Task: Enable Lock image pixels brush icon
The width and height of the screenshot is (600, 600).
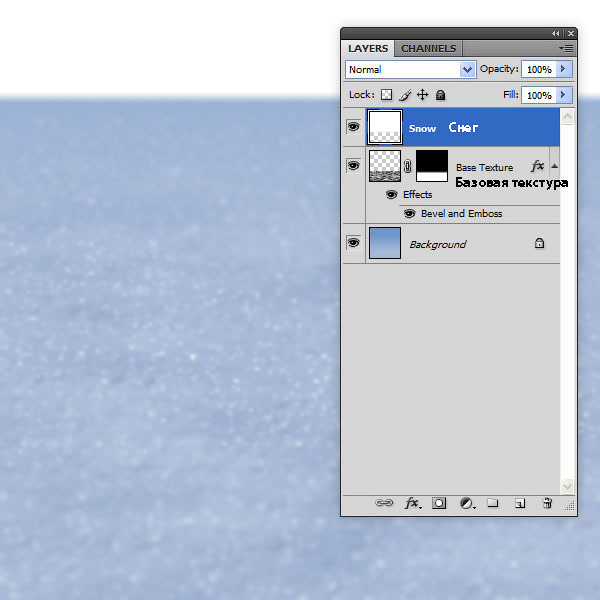Action: point(405,95)
